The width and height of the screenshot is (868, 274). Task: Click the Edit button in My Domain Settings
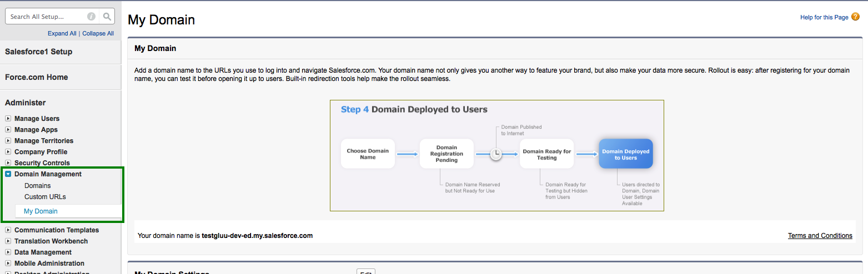365,272
